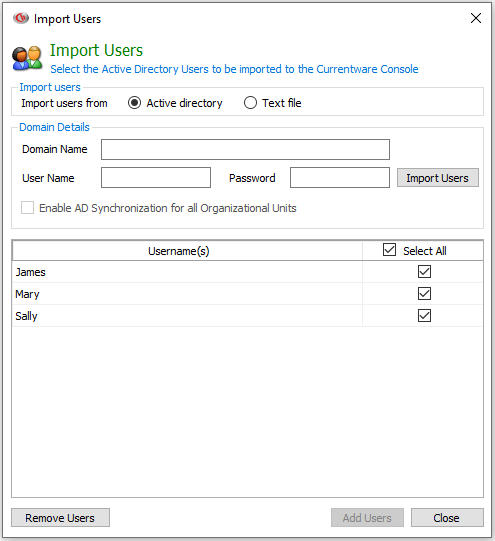Uncheck the checkbox for Mary
Viewport: 495px width, 541px height.
click(x=424, y=294)
